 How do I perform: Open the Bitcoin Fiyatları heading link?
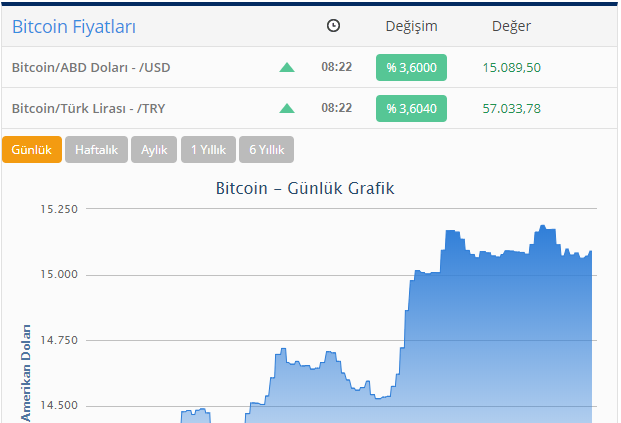(74, 27)
